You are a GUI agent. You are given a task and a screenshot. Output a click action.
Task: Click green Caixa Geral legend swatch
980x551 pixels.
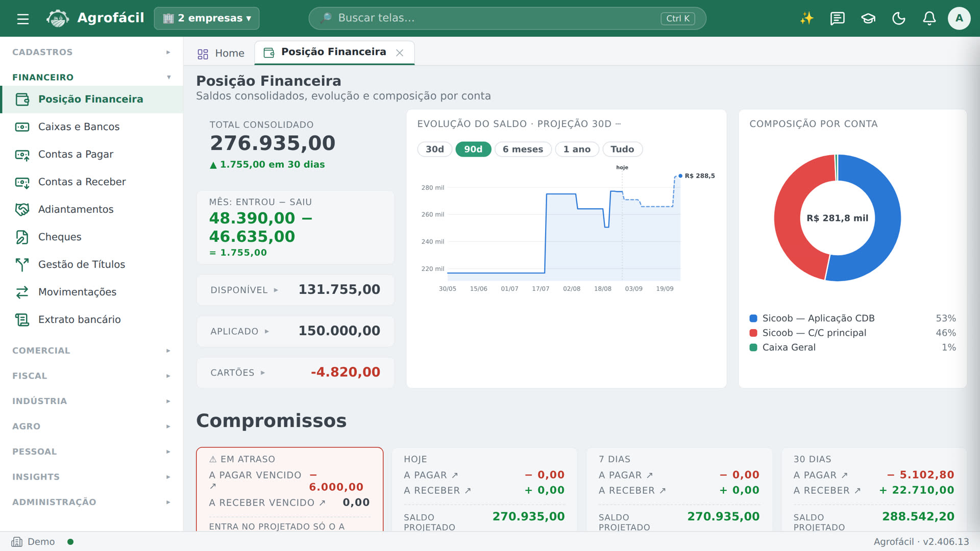coord(753,347)
